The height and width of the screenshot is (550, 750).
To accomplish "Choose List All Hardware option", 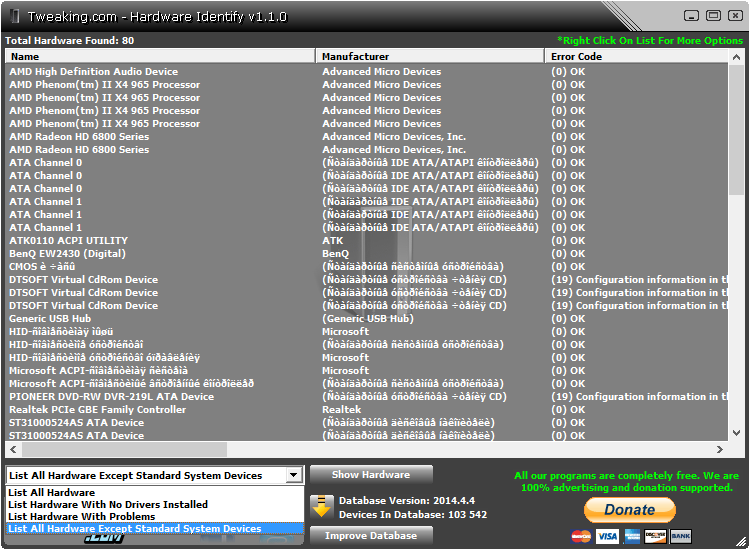I will pos(155,492).
